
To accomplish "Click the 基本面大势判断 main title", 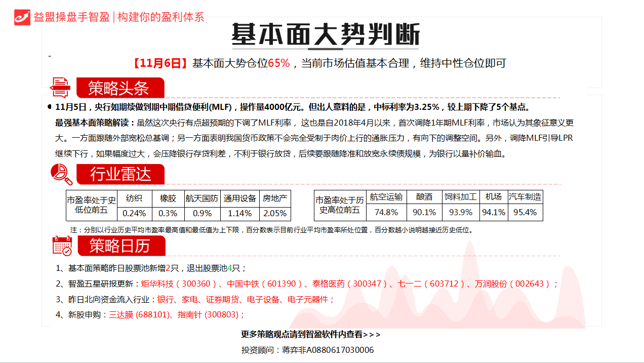I will 325,35.
